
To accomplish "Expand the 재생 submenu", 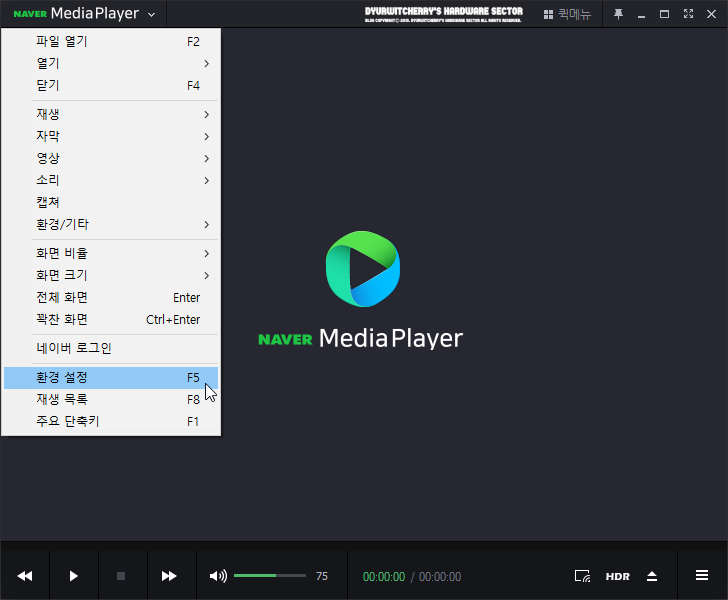I will click(111, 114).
